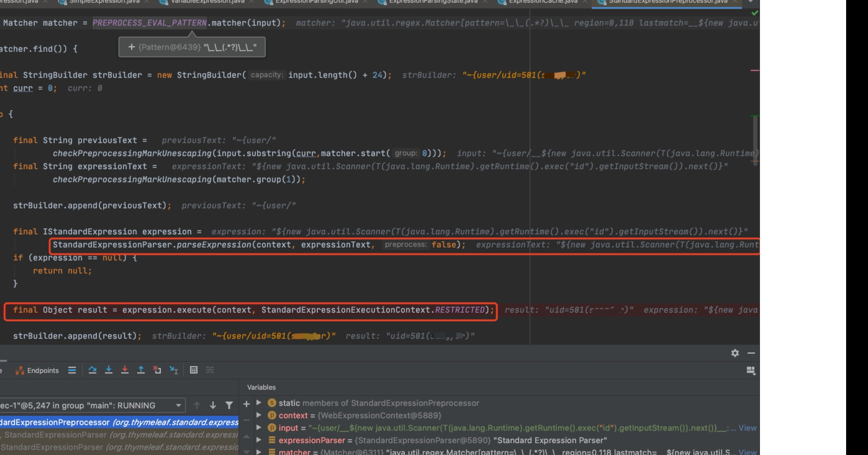Screen dimensions: 868x455
Task: Click the move watch up triangle
Action: click(247, 436)
